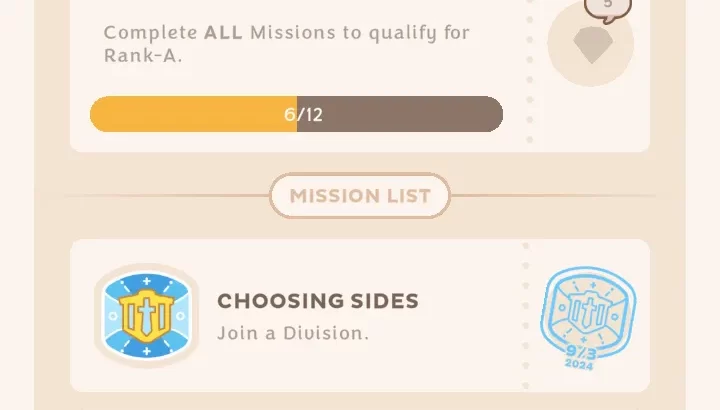720x410 pixels.
Task: Click the speech bubble showing 5
Action: (607, 6)
